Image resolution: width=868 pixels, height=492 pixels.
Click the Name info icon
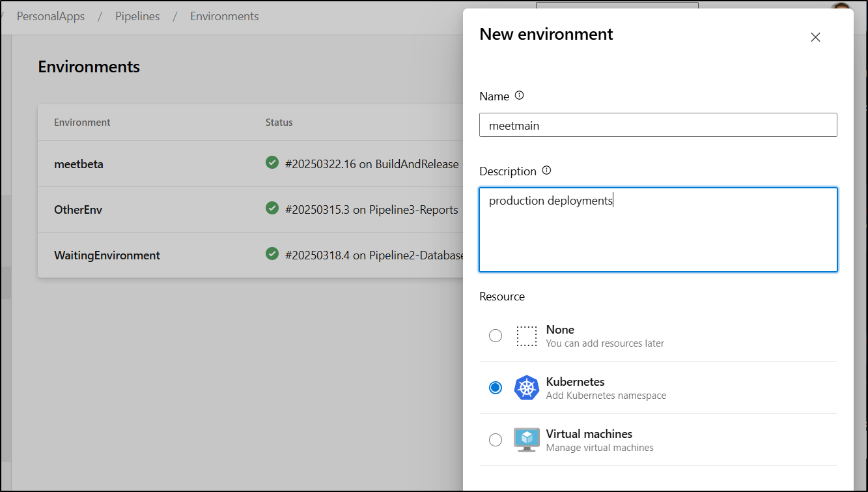(x=519, y=95)
